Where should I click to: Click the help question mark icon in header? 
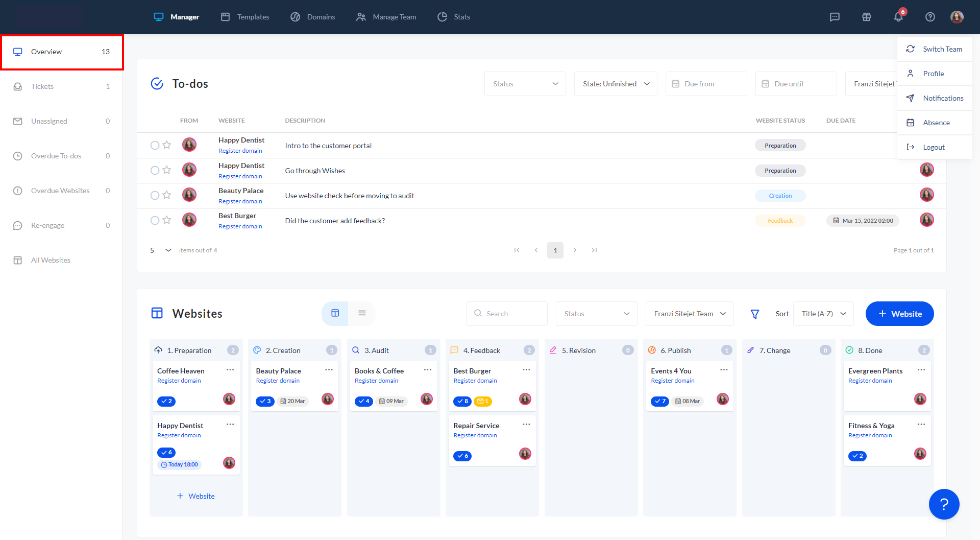[930, 17]
